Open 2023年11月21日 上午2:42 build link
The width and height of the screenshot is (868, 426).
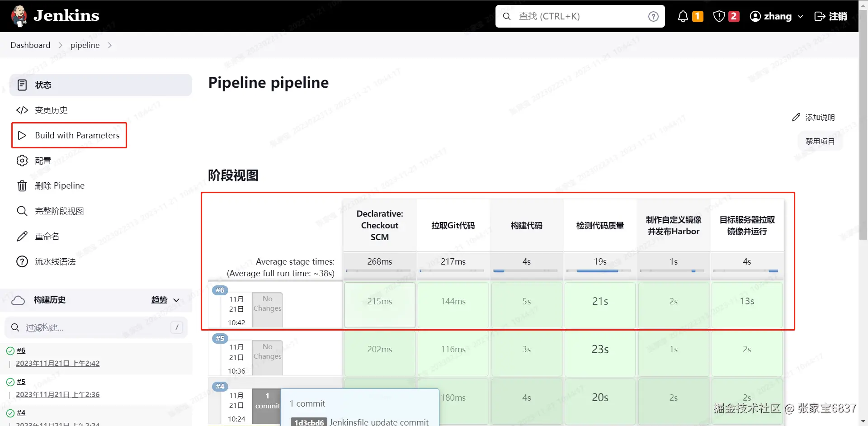point(58,363)
